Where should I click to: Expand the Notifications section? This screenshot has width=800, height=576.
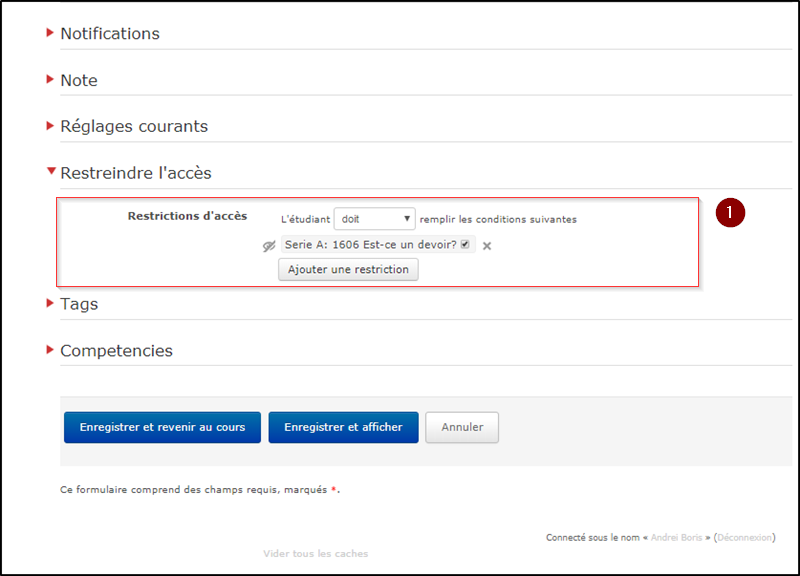pos(109,33)
